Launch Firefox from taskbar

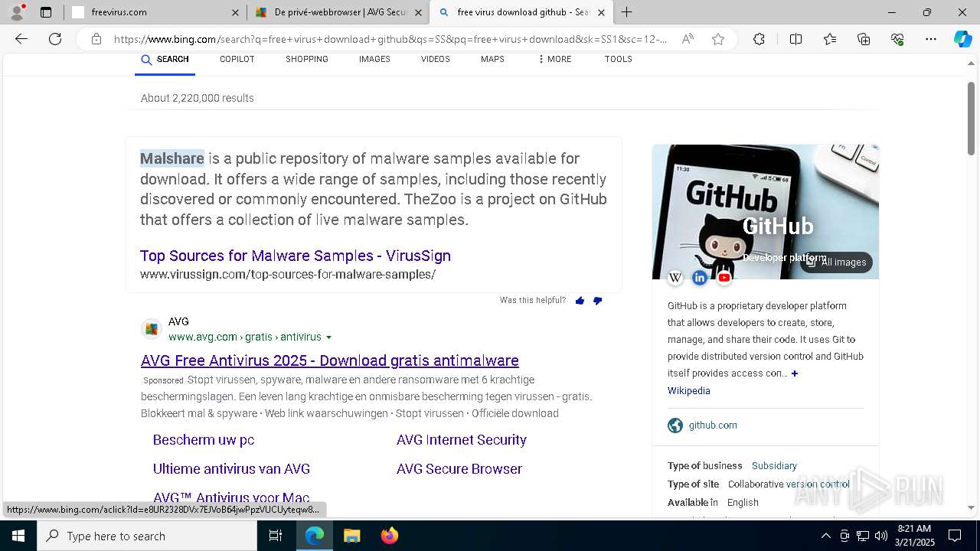click(390, 536)
